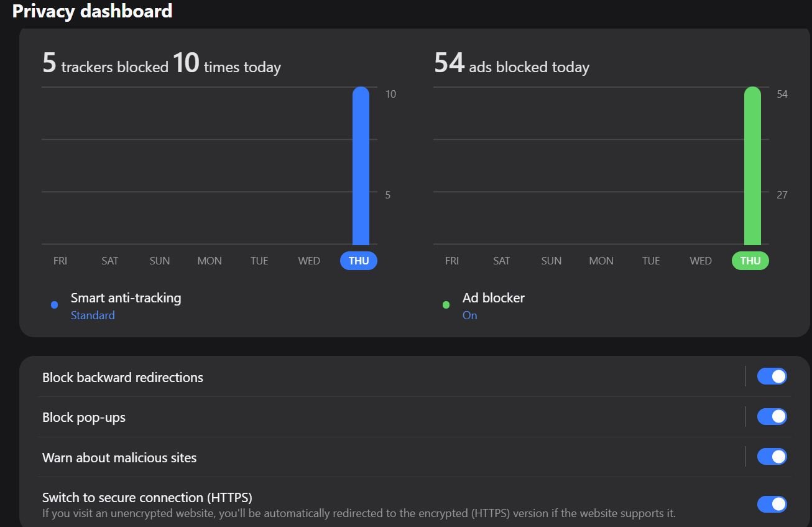The height and width of the screenshot is (527, 812).
Task: Open Smart anti-tracking Standard setting
Action: 93,315
